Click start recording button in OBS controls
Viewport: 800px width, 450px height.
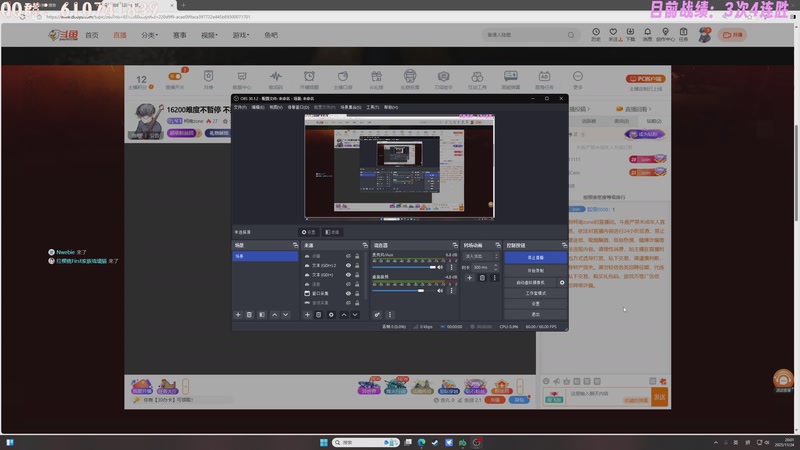(x=535, y=270)
